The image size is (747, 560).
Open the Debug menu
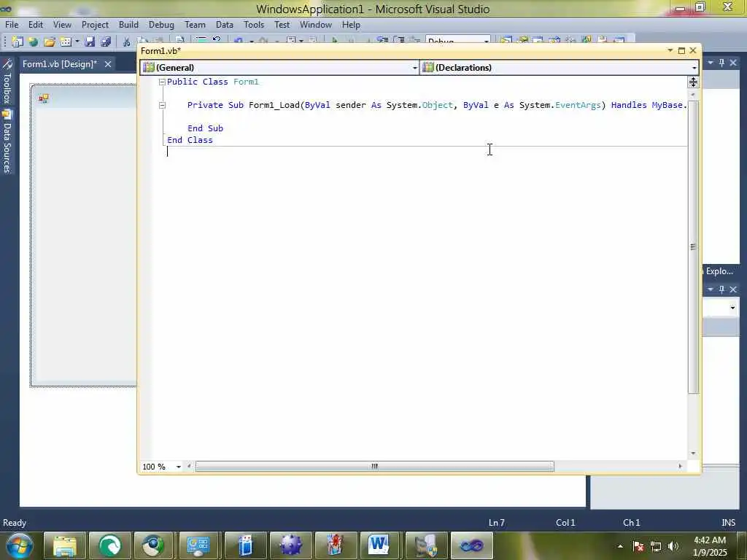click(x=161, y=25)
